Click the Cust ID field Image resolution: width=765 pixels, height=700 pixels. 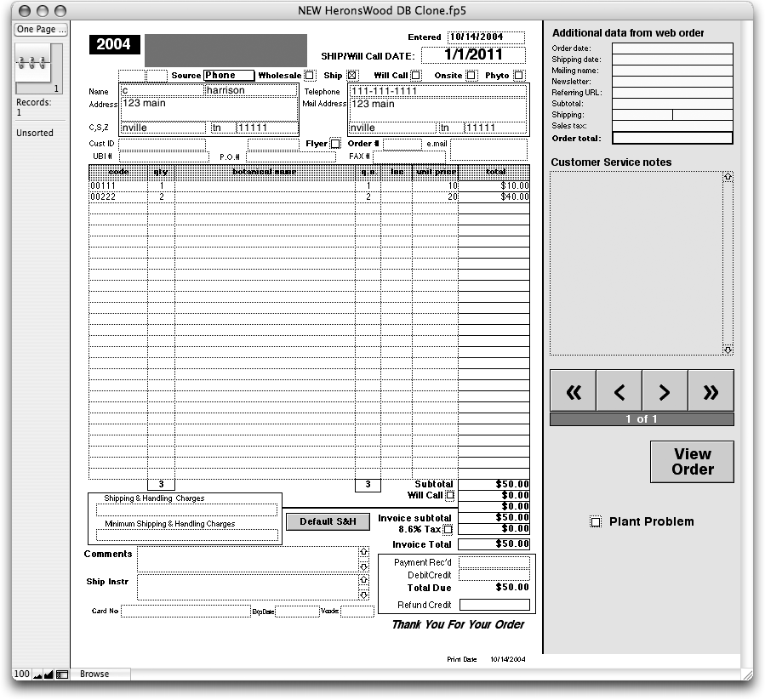[162, 144]
